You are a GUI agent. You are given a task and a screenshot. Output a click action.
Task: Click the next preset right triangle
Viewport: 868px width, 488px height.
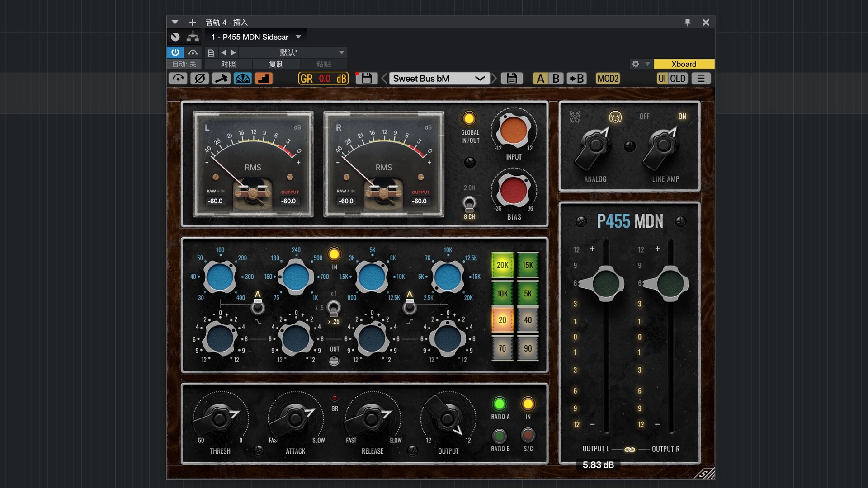233,52
